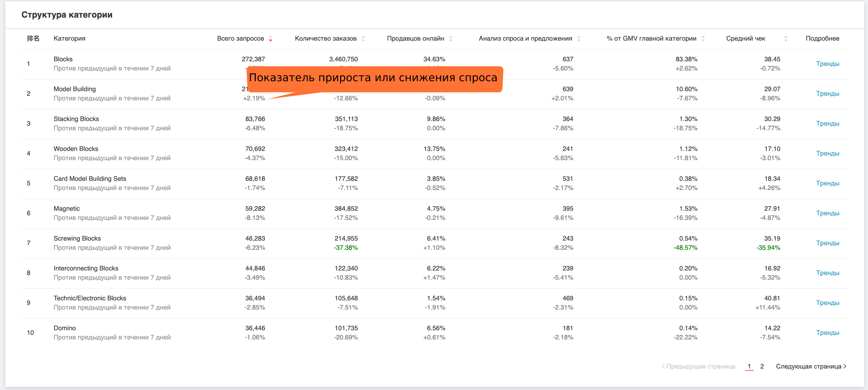Click the 177,582 orders value

pyautogui.click(x=346, y=179)
